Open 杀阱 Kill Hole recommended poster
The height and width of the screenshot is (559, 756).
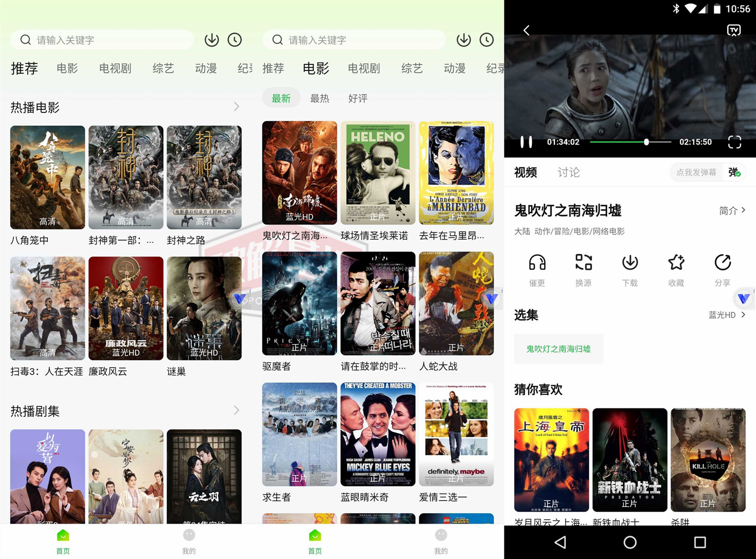[x=708, y=460]
